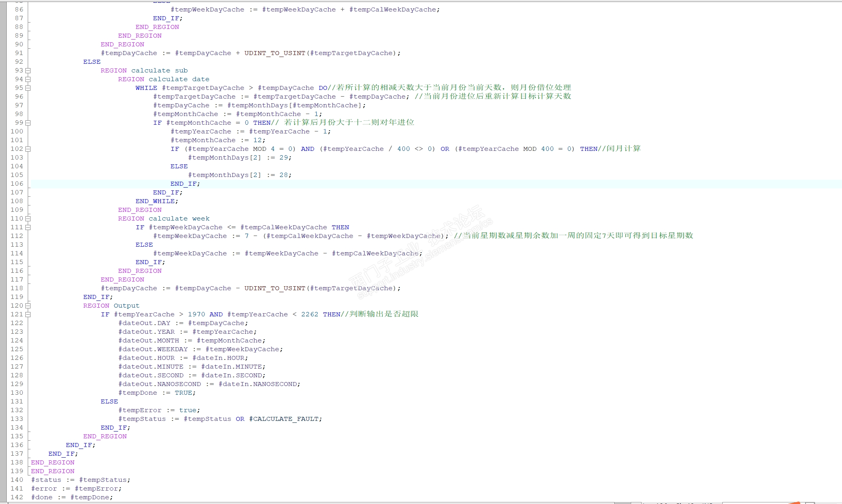Viewport: 842px width, 504px height.
Task: Fold the year-range IF block at line 121
Action: click(x=28, y=314)
